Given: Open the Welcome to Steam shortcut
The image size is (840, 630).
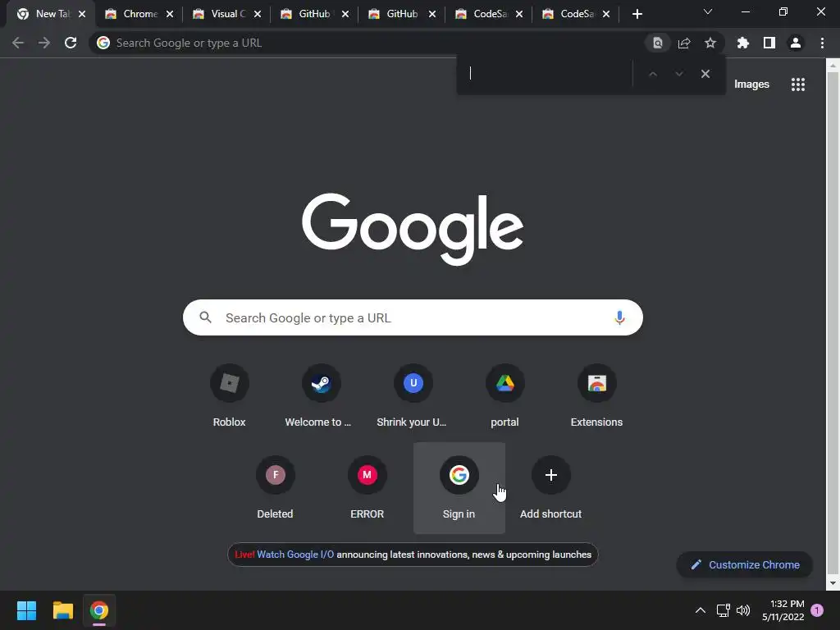Looking at the screenshot, I should pyautogui.click(x=321, y=397).
